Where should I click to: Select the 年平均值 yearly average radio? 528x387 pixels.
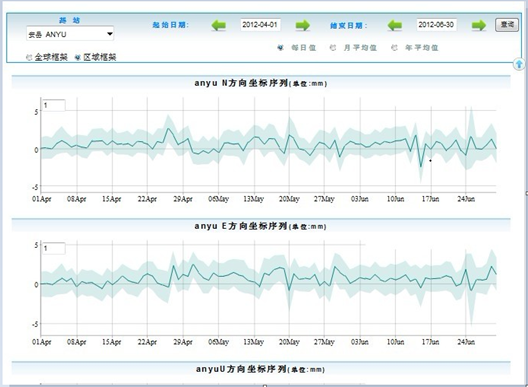[394, 48]
